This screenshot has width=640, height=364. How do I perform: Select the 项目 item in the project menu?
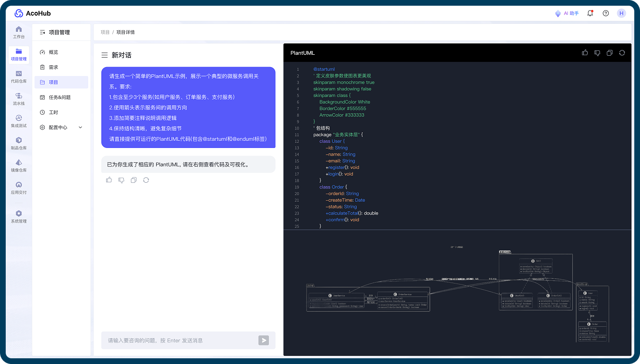61,82
